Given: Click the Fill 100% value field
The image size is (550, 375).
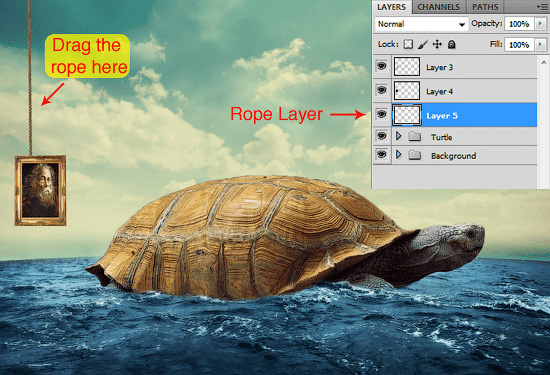Looking at the screenshot, I should tap(519, 45).
